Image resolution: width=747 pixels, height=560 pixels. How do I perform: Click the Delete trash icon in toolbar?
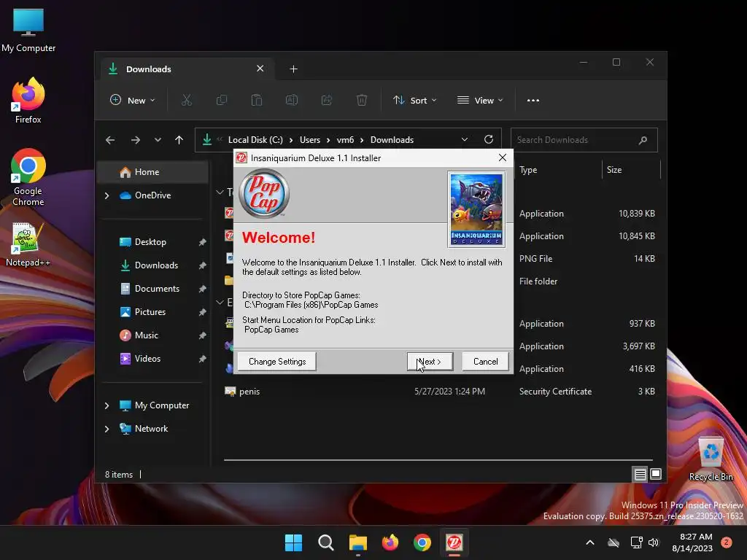click(362, 101)
